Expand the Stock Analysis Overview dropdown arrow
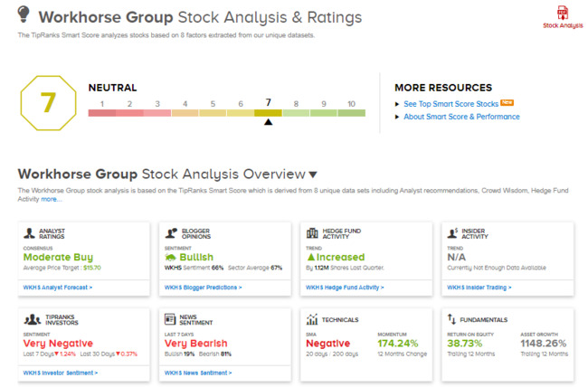588x387 pixels. pyautogui.click(x=313, y=175)
